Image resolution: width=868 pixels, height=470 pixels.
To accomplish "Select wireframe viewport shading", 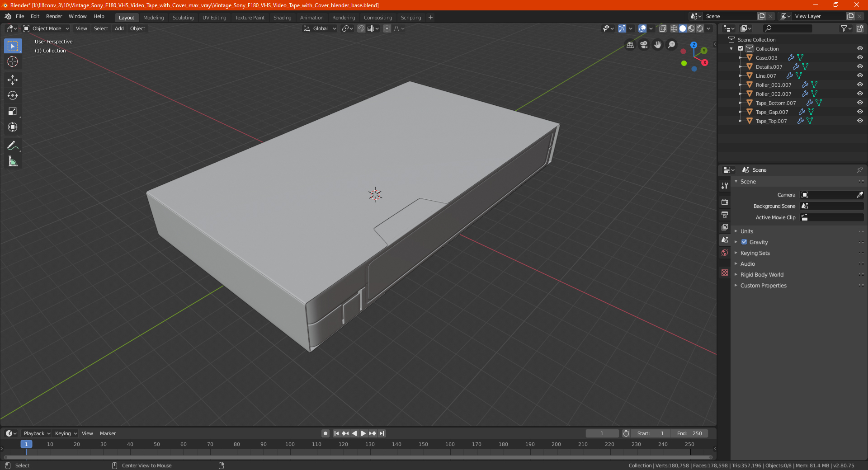I will [674, 28].
